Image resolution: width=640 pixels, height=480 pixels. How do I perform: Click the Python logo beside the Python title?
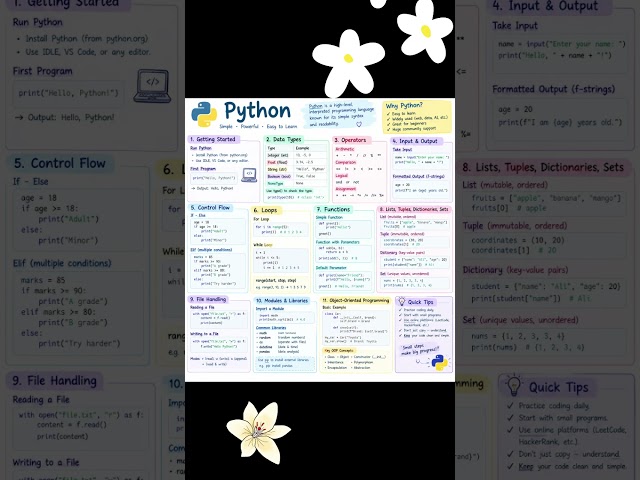204,114
